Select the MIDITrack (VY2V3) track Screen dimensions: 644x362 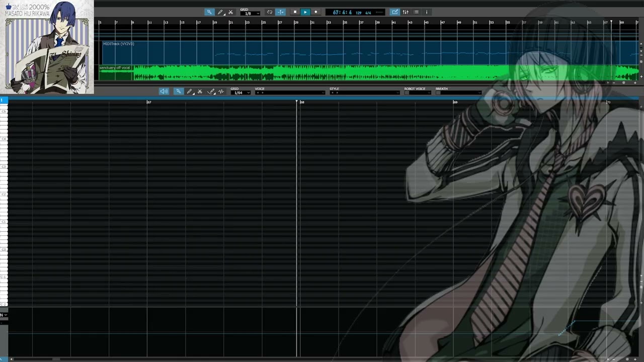point(370,52)
